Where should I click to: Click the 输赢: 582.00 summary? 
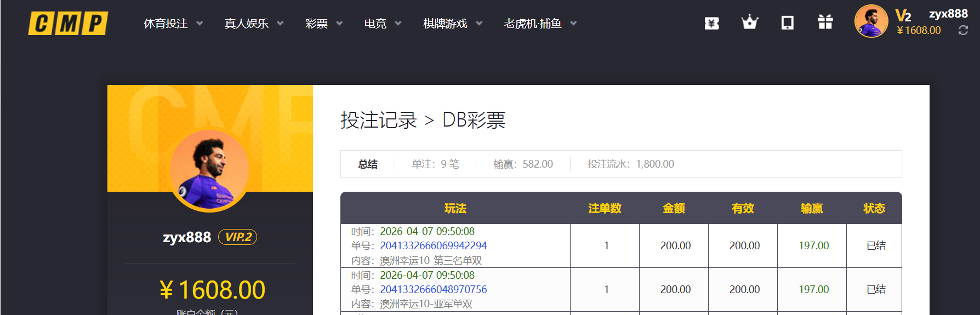tap(523, 164)
